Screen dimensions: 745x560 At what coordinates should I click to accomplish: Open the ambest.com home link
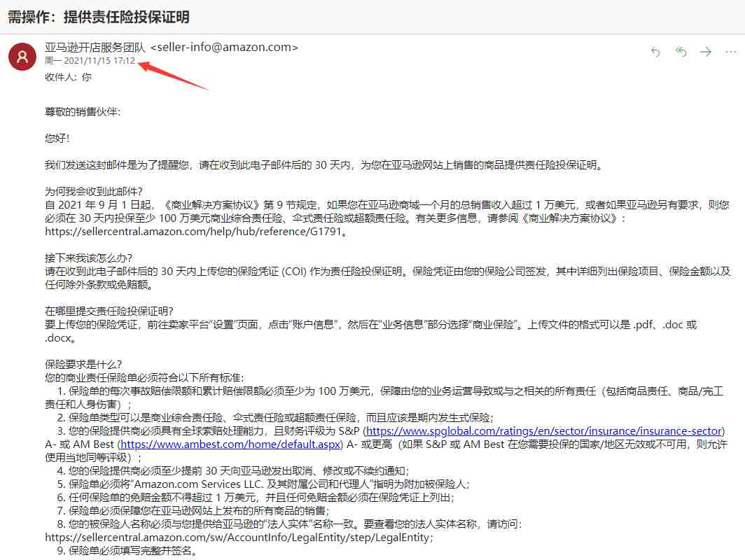tap(230, 444)
